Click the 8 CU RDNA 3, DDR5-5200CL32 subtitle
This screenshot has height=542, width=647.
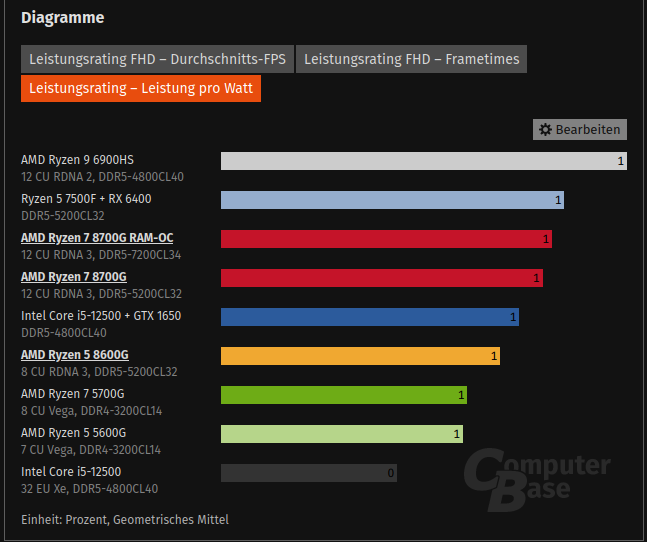click(99, 372)
